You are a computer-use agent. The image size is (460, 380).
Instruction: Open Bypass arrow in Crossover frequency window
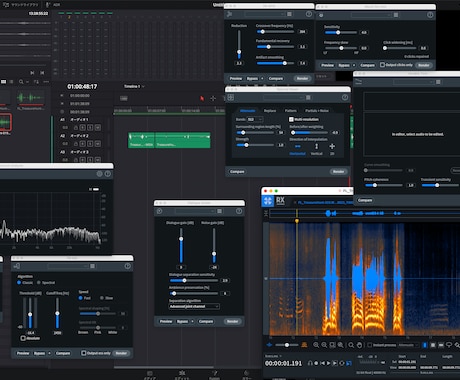[262, 78]
